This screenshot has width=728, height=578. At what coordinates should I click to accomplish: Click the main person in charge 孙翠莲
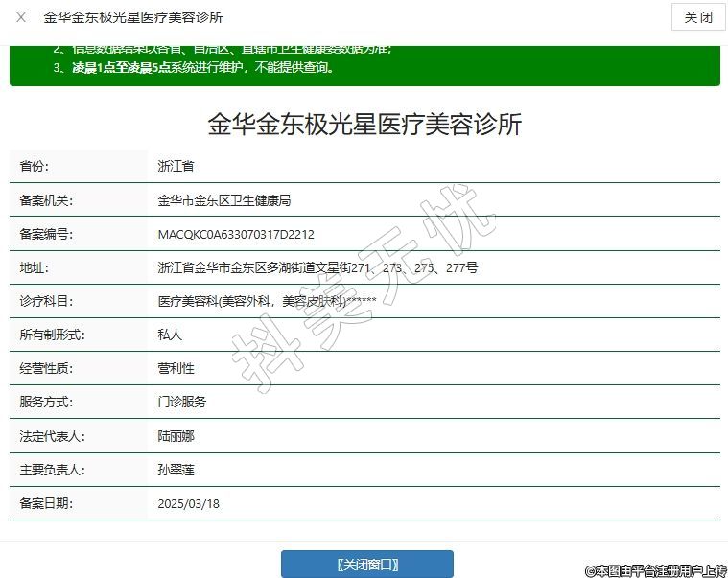(x=176, y=470)
